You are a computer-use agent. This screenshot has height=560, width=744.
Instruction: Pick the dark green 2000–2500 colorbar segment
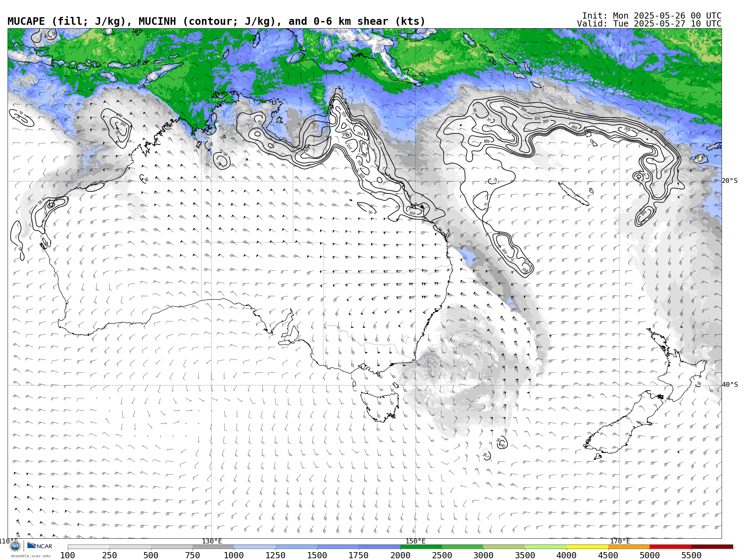click(x=421, y=547)
